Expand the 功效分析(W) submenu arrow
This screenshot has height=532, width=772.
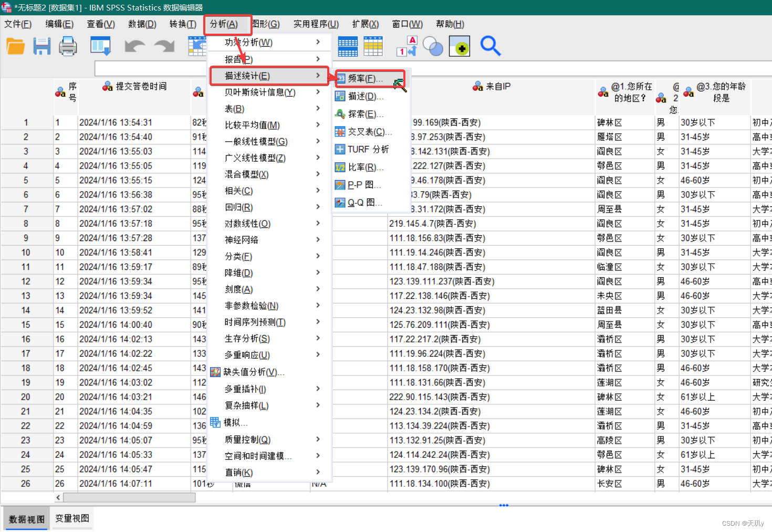point(318,42)
